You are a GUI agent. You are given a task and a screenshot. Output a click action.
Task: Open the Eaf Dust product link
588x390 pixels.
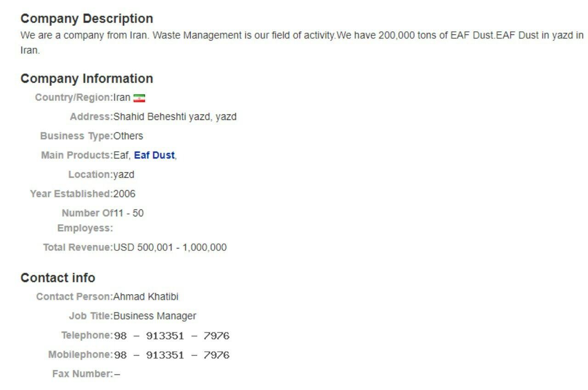pos(154,155)
